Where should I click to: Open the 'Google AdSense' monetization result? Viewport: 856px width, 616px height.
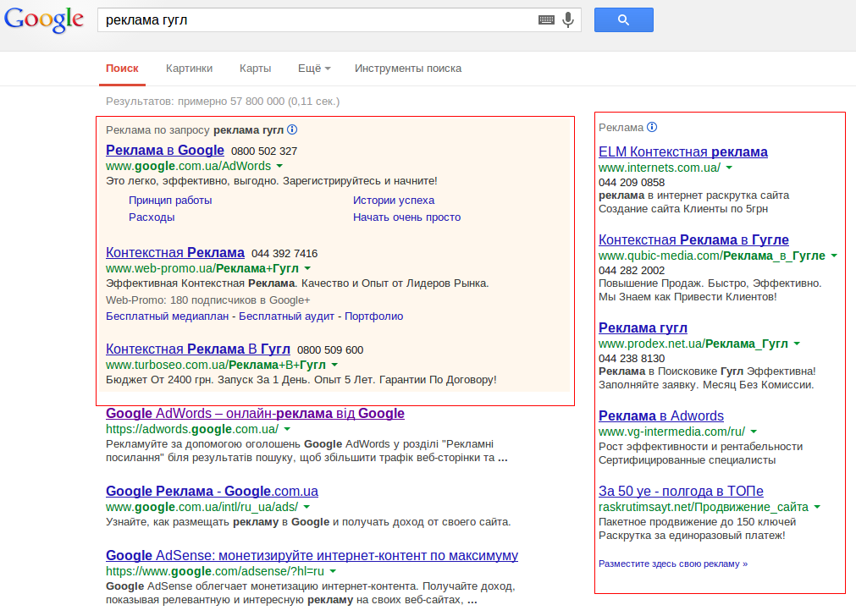click(312, 555)
